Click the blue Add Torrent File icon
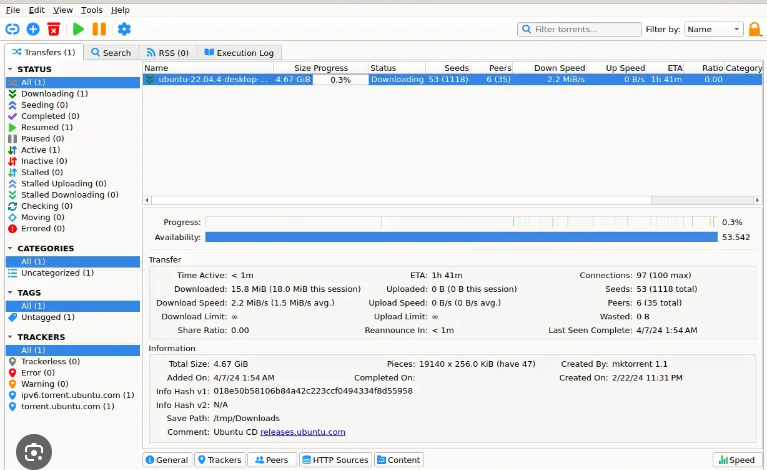Image resolution: width=767 pixels, height=470 pixels. [x=33, y=29]
